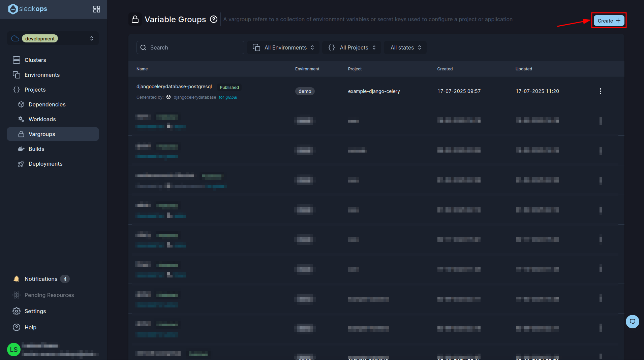Viewport: 644px width, 360px height.
Task: Click the cloud icon in cluster selector
Action: click(x=15, y=38)
